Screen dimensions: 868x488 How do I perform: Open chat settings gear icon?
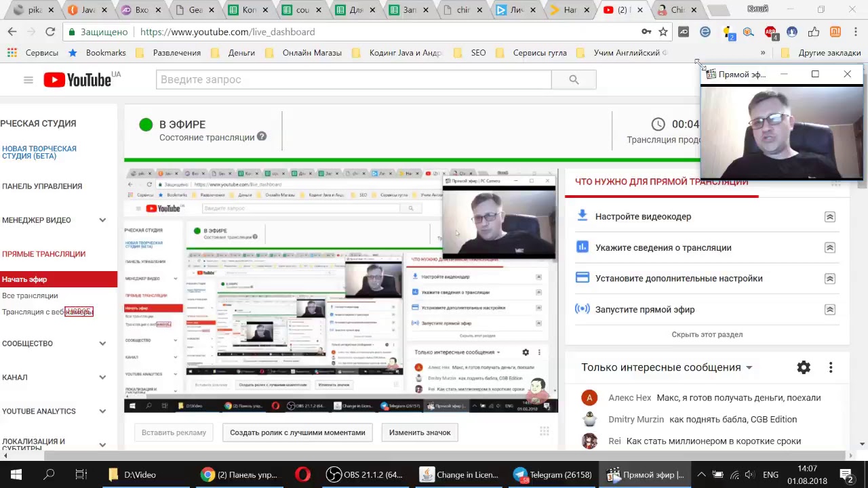[x=804, y=367]
